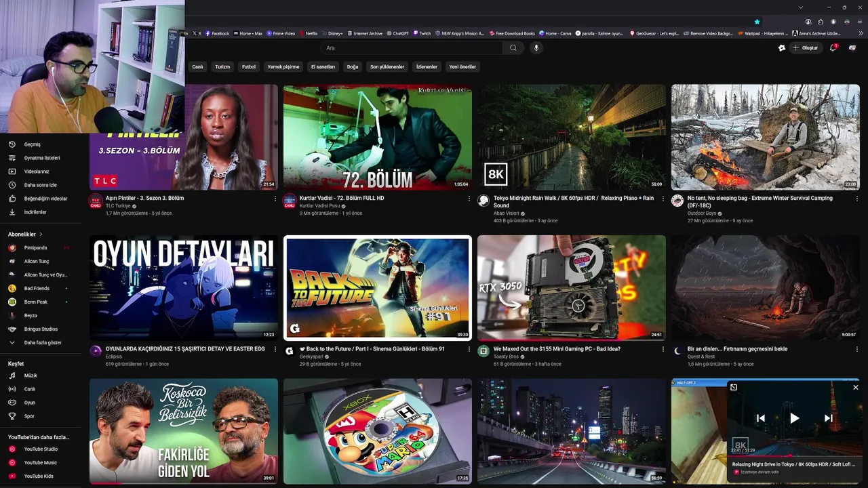Seek on the miniplayer progress bar

[x=794, y=456]
